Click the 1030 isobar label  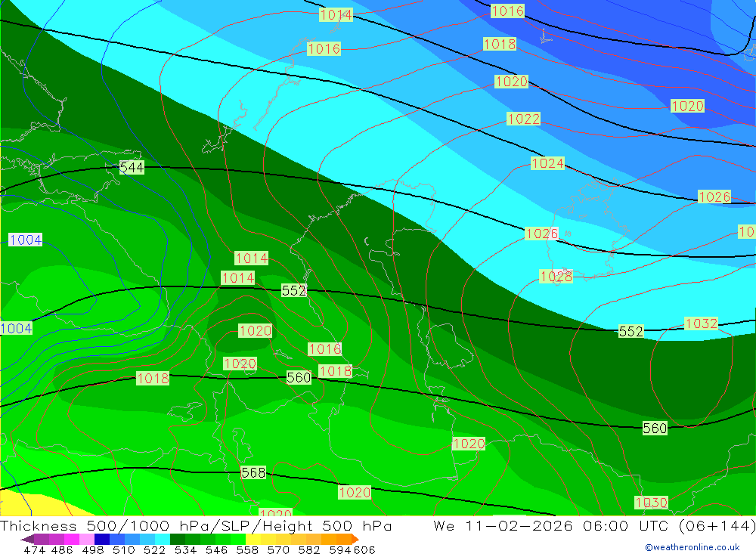[652, 503]
